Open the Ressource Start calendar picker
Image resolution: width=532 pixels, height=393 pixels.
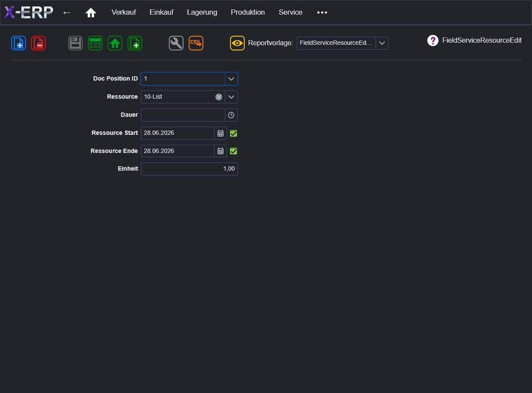pos(221,133)
